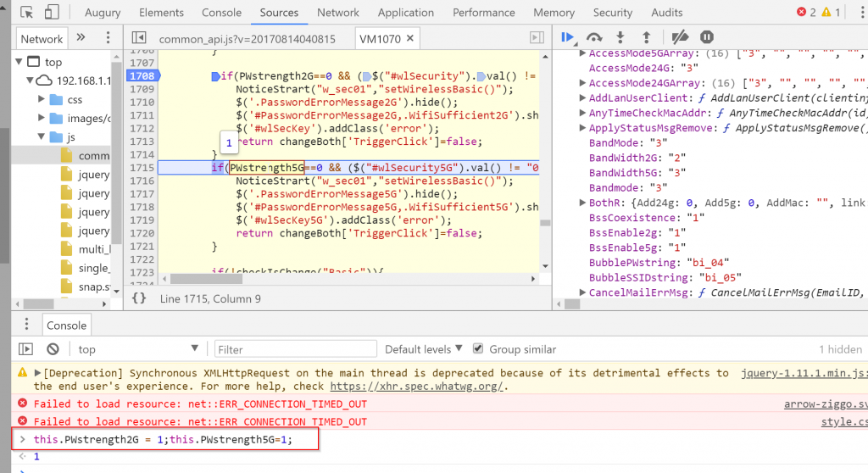Toggle the device toolbar icon
The width and height of the screenshot is (868, 473).
pos(52,12)
